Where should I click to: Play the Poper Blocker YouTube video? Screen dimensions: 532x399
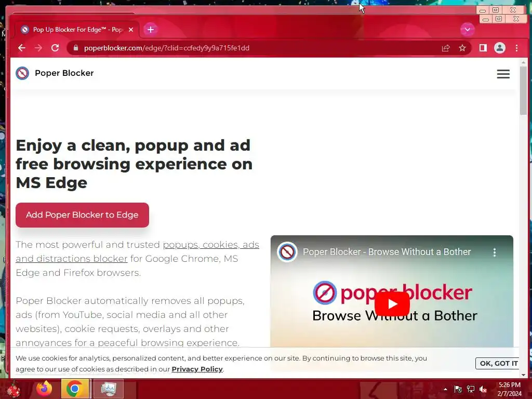[x=392, y=303]
